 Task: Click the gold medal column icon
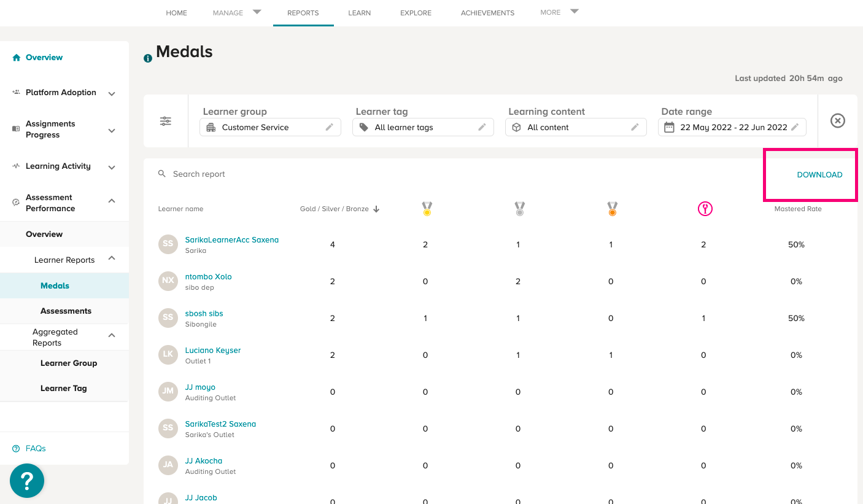click(427, 209)
